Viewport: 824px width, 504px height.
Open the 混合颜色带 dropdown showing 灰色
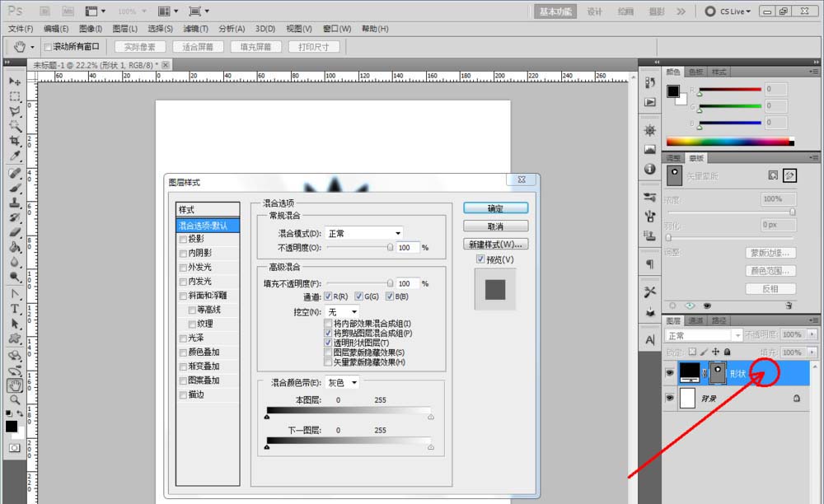(341, 382)
